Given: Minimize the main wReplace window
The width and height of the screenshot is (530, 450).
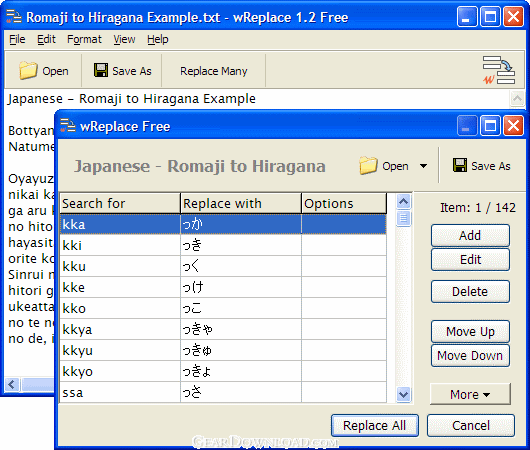Looking at the screenshot, I should (467, 17).
